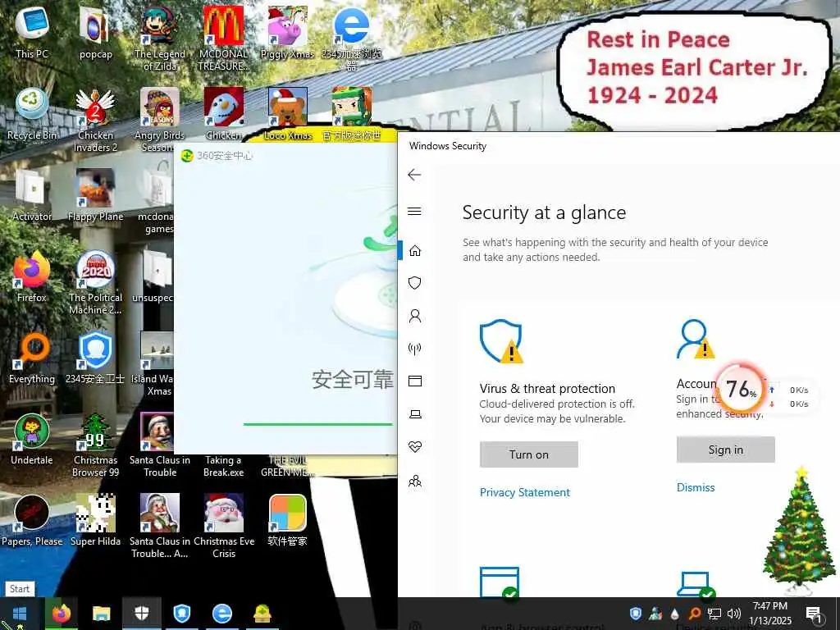Open MCDONAL TREASURE desktop shortcut

pyautogui.click(x=223, y=38)
